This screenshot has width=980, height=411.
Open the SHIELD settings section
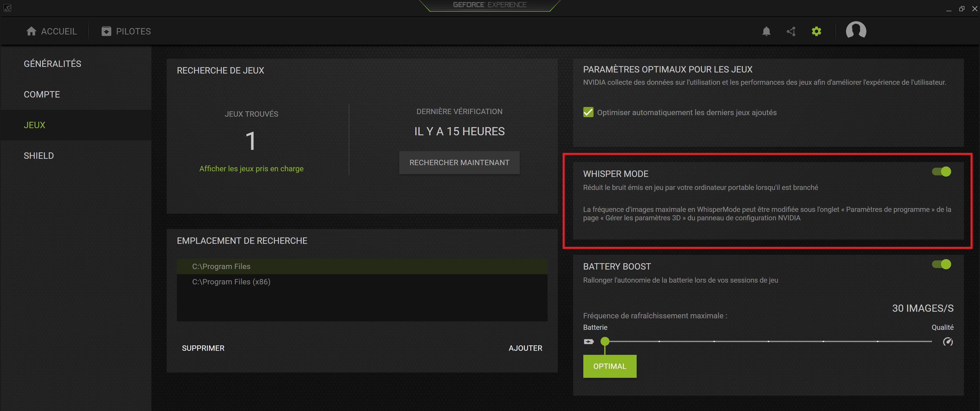(x=76, y=156)
